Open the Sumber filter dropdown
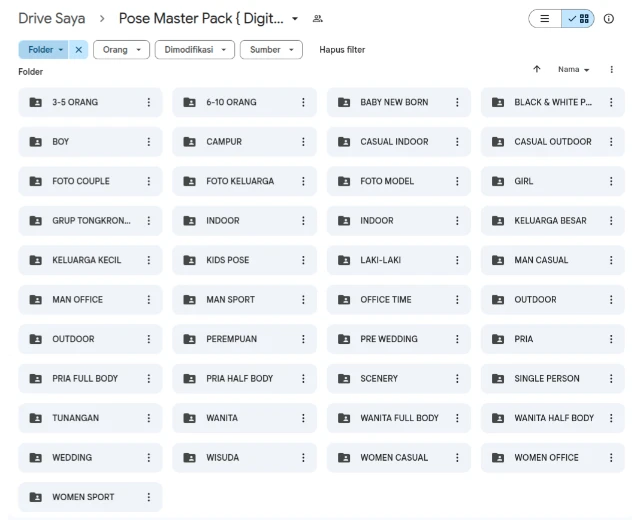Screen dimensions: 640x520 271,50
